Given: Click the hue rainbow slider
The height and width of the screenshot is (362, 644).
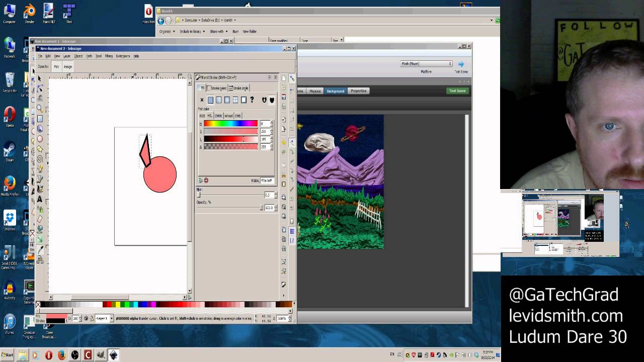Looking at the screenshot, I should click(x=230, y=123).
